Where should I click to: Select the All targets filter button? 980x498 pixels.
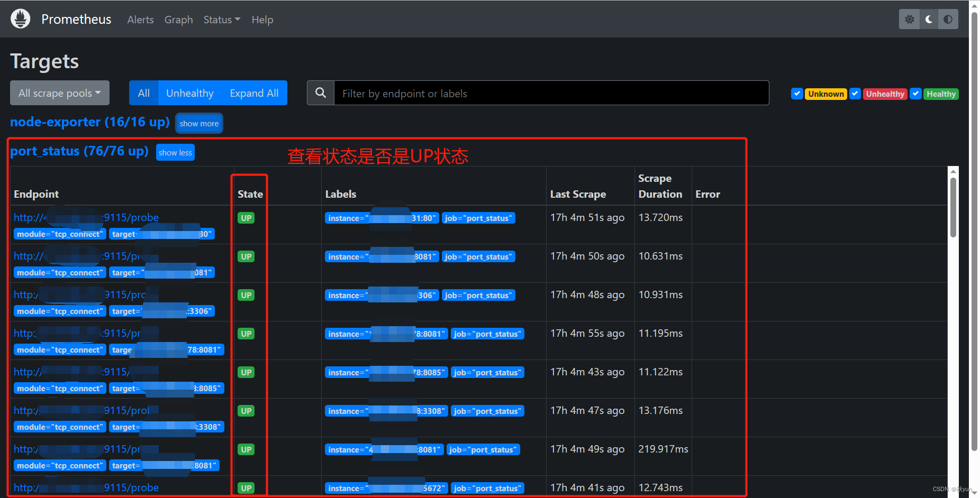(143, 93)
